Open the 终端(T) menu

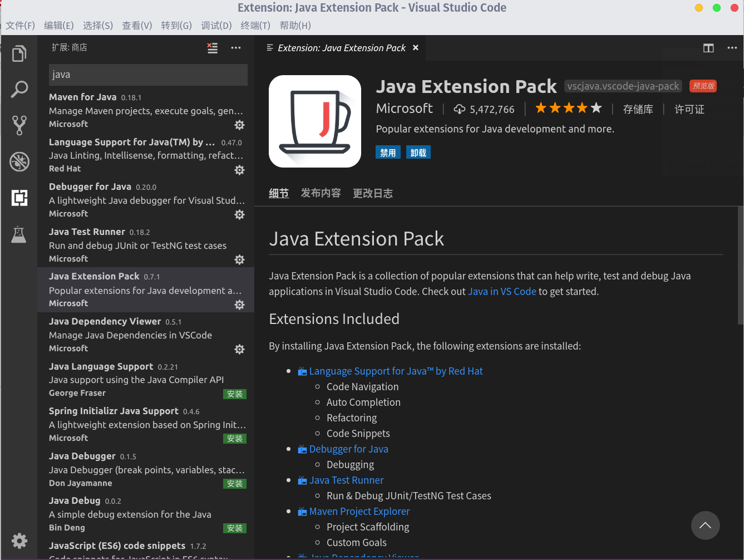255,26
